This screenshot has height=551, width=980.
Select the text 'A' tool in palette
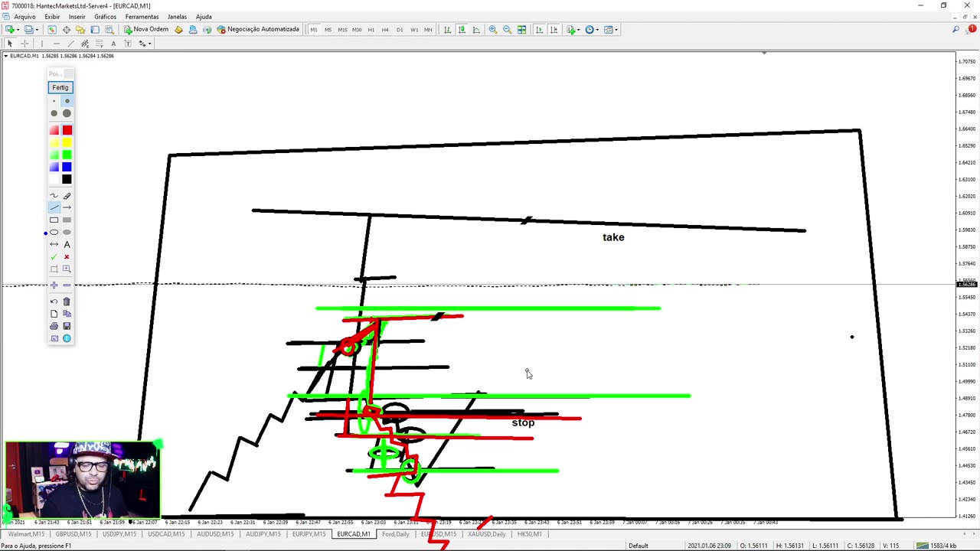tap(67, 244)
